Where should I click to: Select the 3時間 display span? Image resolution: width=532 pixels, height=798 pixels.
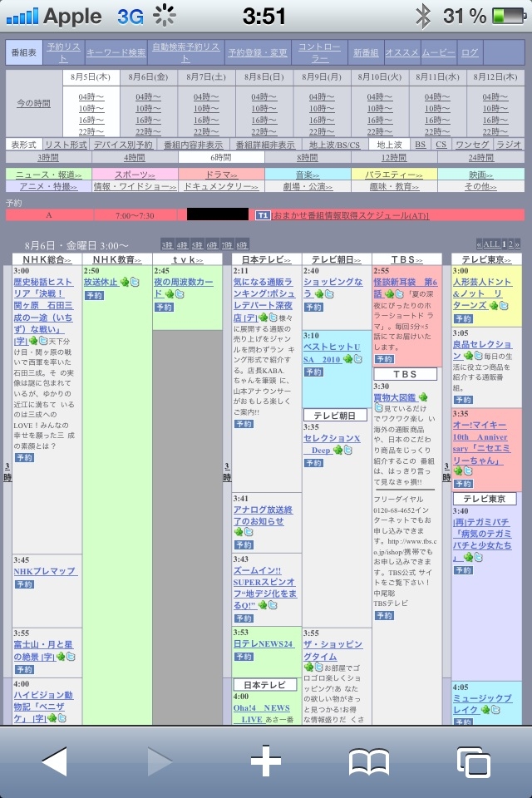coord(48,158)
